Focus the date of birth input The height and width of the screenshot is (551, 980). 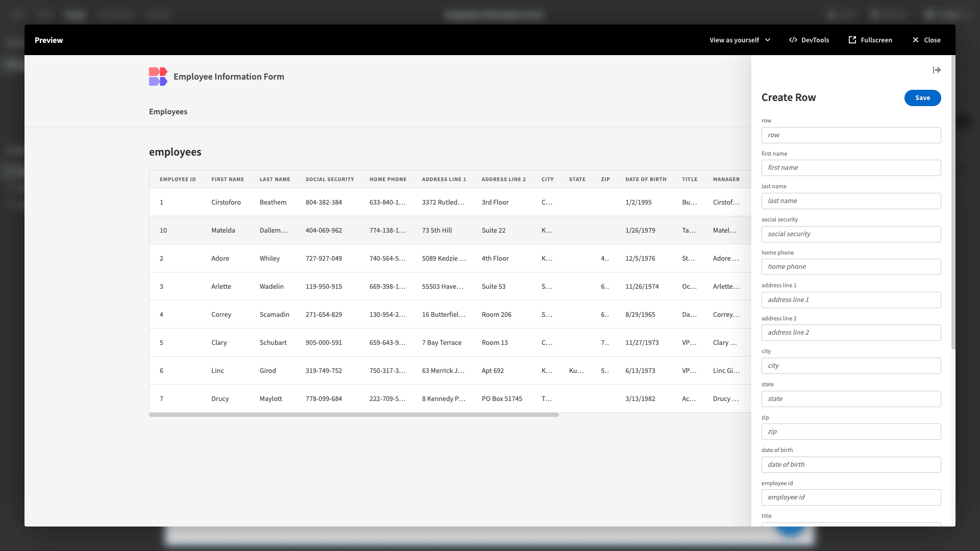click(x=851, y=465)
